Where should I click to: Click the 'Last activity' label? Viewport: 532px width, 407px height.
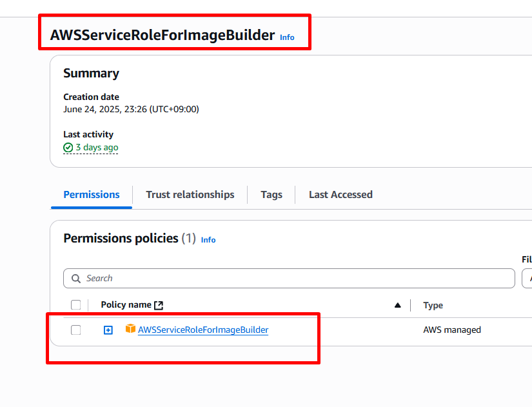pos(88,134)
